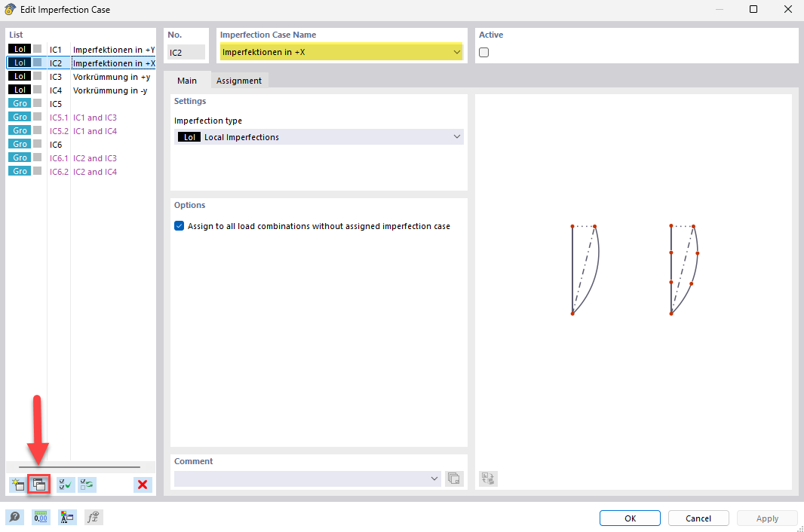The height and width of the screenshot is (532, 804).
Task: Create a new imperfection case
Action: point(17,485)
